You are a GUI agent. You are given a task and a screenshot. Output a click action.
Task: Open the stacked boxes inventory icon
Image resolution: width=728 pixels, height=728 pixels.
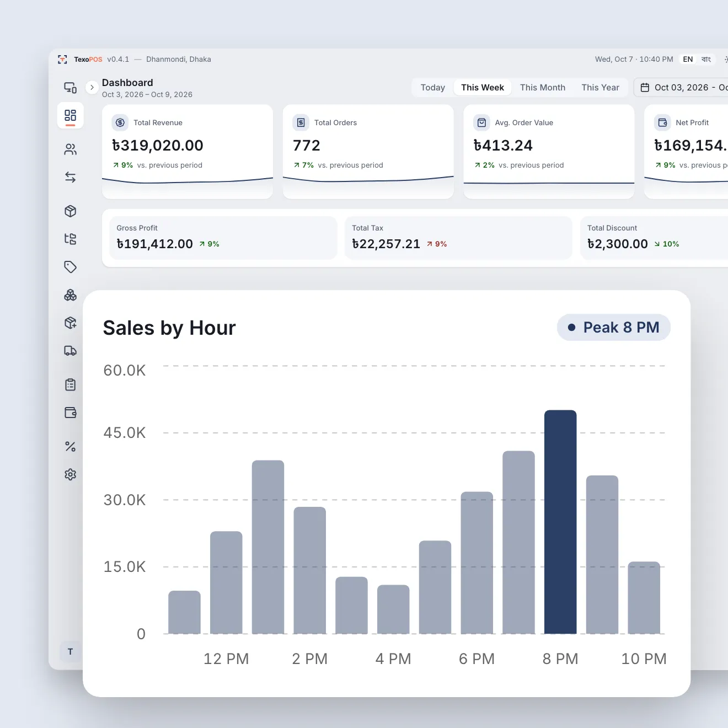click(x=70, y=295)
